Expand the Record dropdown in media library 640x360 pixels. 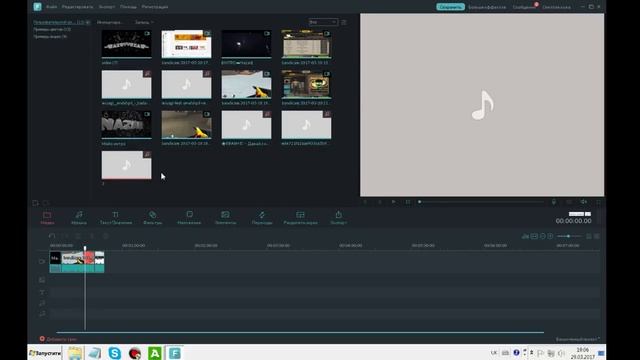144,22
